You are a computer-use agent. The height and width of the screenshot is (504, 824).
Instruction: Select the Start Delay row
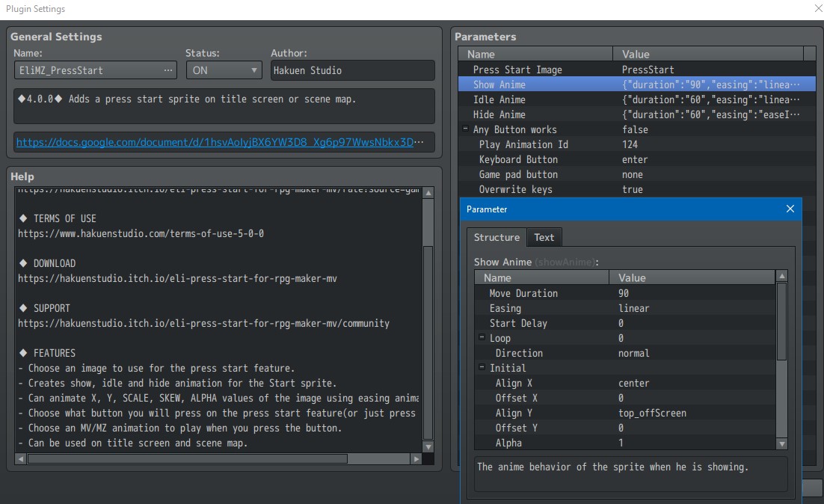click(625, 323)
